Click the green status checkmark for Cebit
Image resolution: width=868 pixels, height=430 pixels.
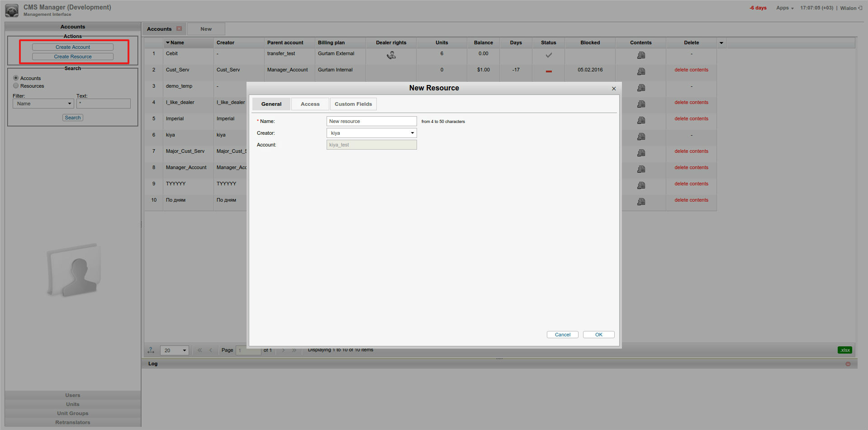coord(548,55)
